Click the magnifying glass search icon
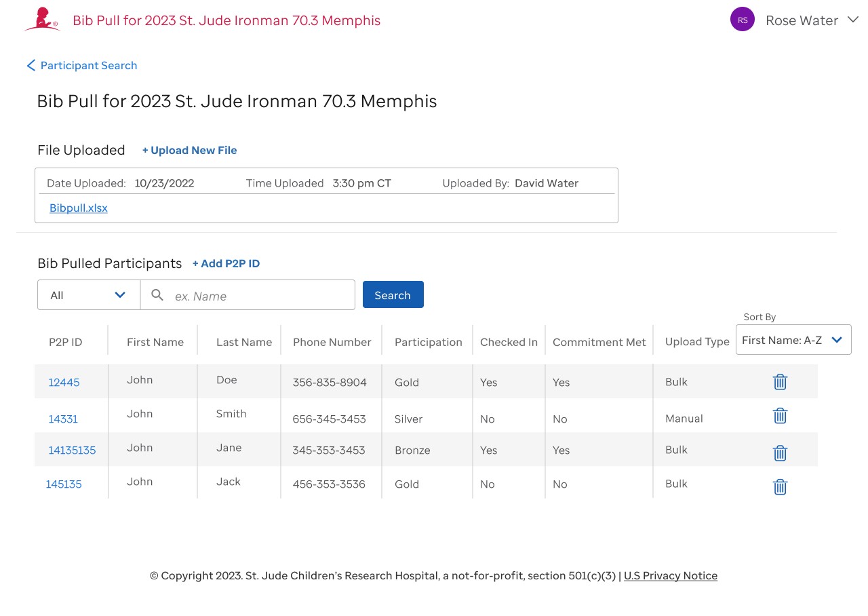The image size is (868, 616). tap(157, 294)
